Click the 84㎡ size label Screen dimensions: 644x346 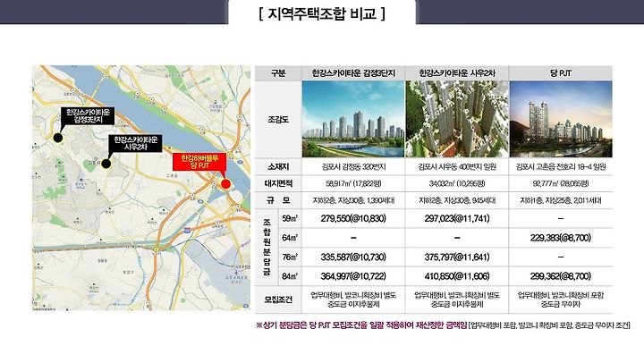(x=290, y=276)
